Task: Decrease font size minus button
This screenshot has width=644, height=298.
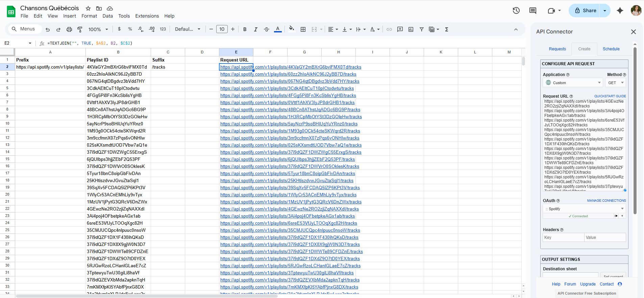Action: (211, 29)
